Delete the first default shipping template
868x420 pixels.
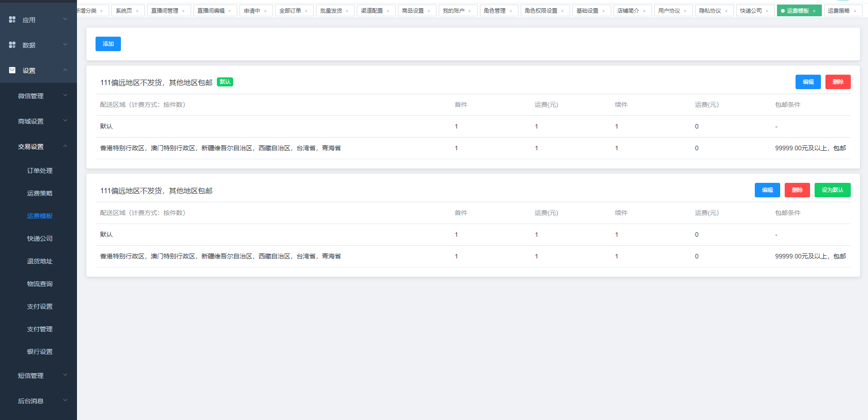coord(838,82)
